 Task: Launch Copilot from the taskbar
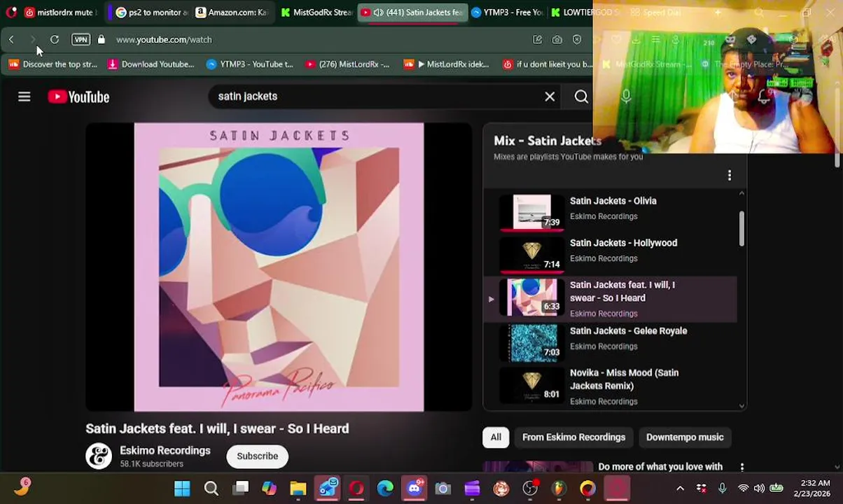pos(269,489)
